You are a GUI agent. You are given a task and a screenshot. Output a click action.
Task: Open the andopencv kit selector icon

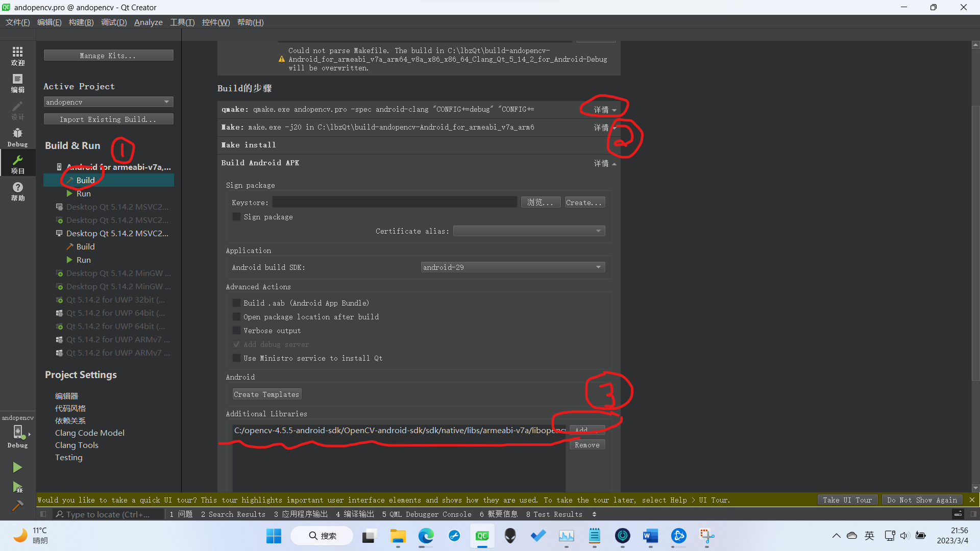coord(17,433)
